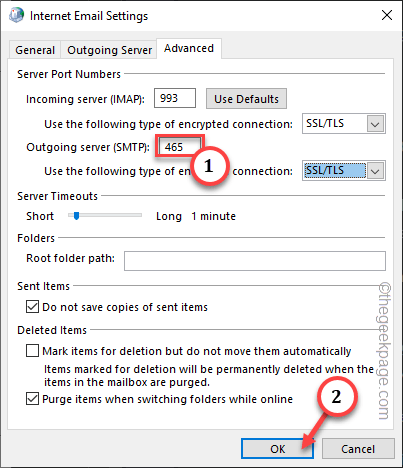
Task: Enable Mark items for deletion checkbox
Action: pos(32,351)
